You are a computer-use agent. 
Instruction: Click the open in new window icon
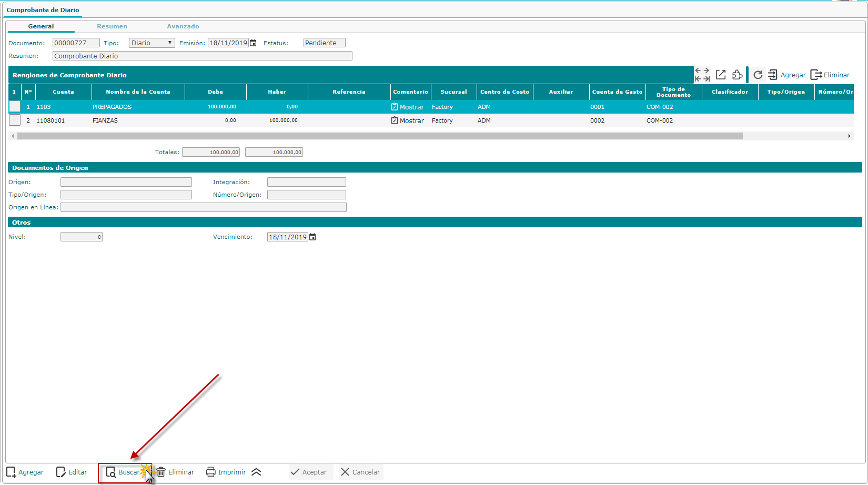[x=721, y=75]
